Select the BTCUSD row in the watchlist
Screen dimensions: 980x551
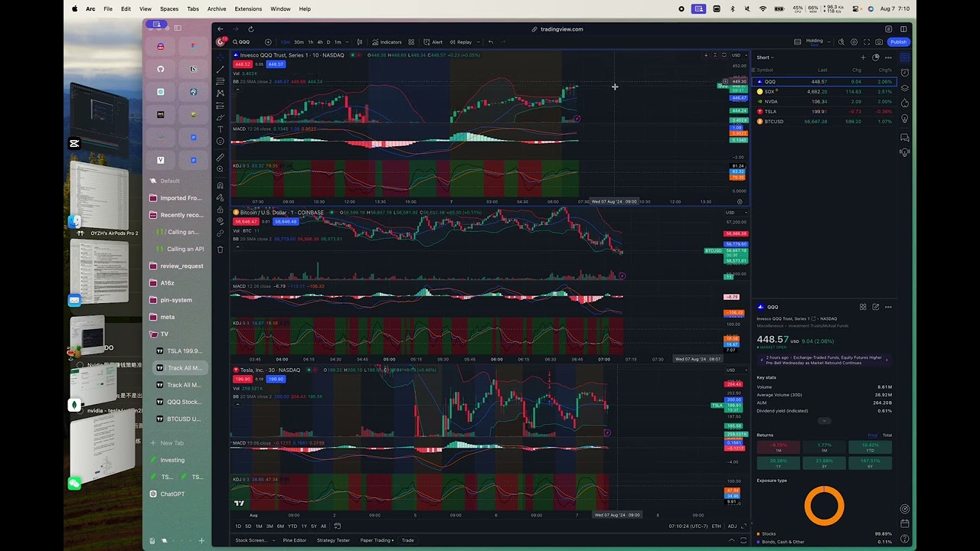coord(824,121)
